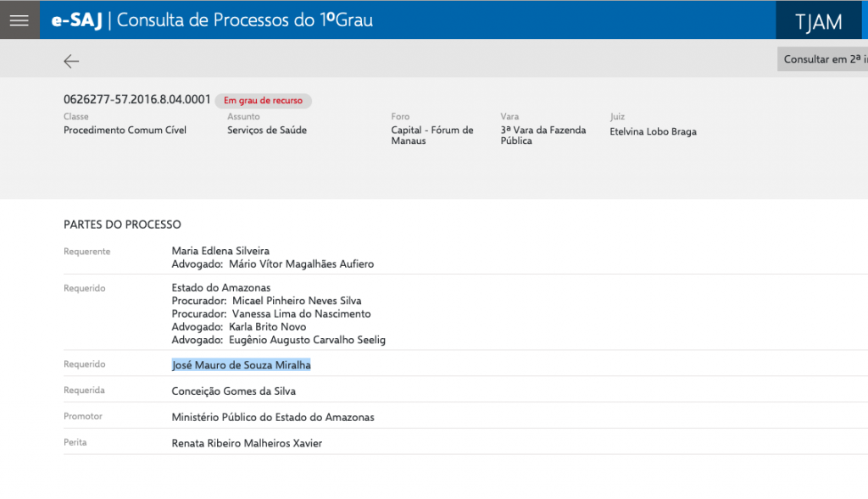The height and width of the screenshot is (499, 868).
Task: Click the 'PARTES DO PROCESSO' heading
Action: click(x=122, y=225)
